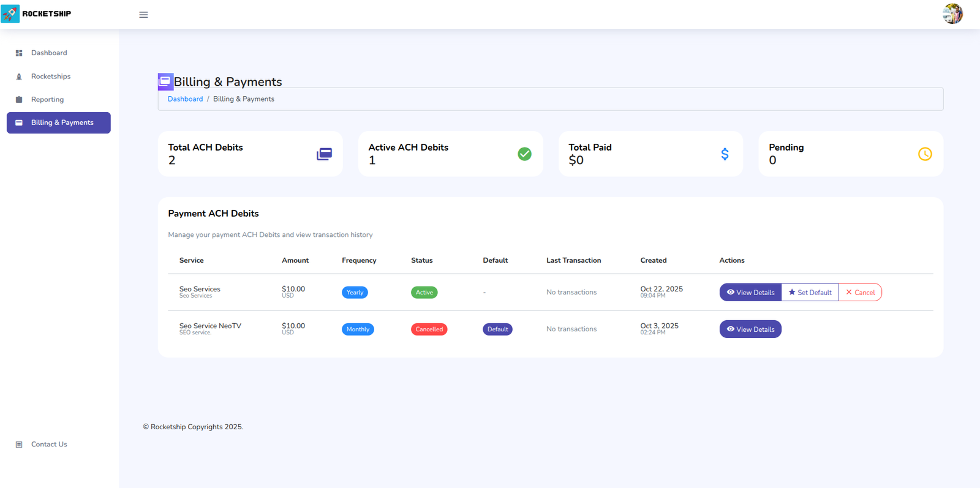Open Dashboard from the sidebar
980x488 pixels.
(49, 53)
